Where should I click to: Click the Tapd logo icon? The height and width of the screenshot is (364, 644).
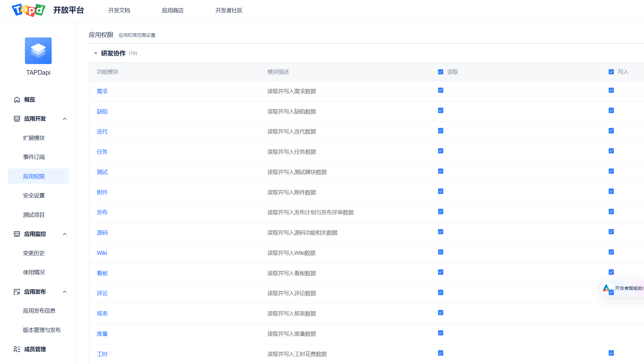click(29, 10)
